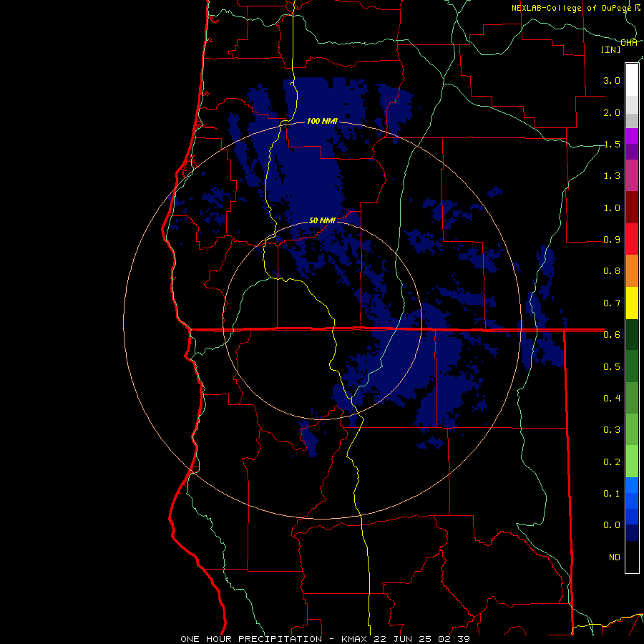The width and height of the screenshot is (644, 644).
Task: Click the ONE HOUR PRECIPITATION title text
Action: 251,639
